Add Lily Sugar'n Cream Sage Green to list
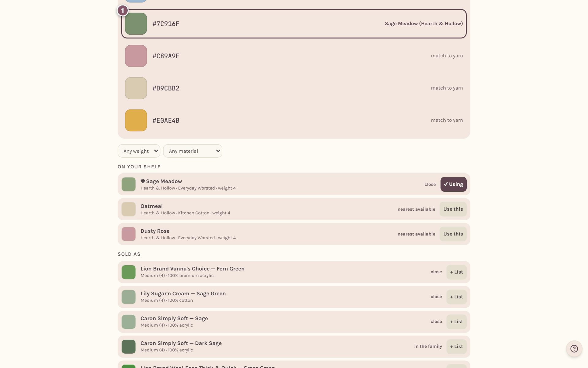Viewport: 588px width, 368px height. coord(456,297)
